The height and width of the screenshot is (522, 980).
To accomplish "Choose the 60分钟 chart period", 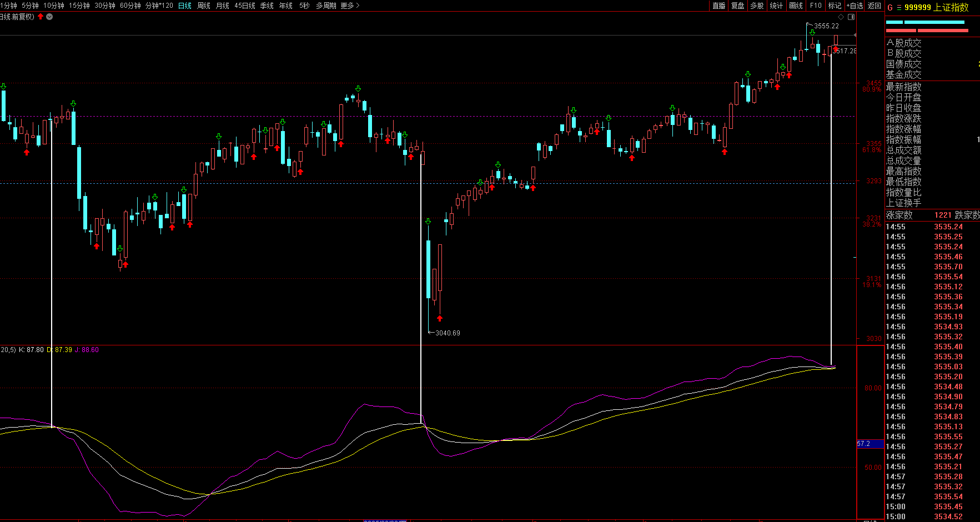I will [130, 6].
